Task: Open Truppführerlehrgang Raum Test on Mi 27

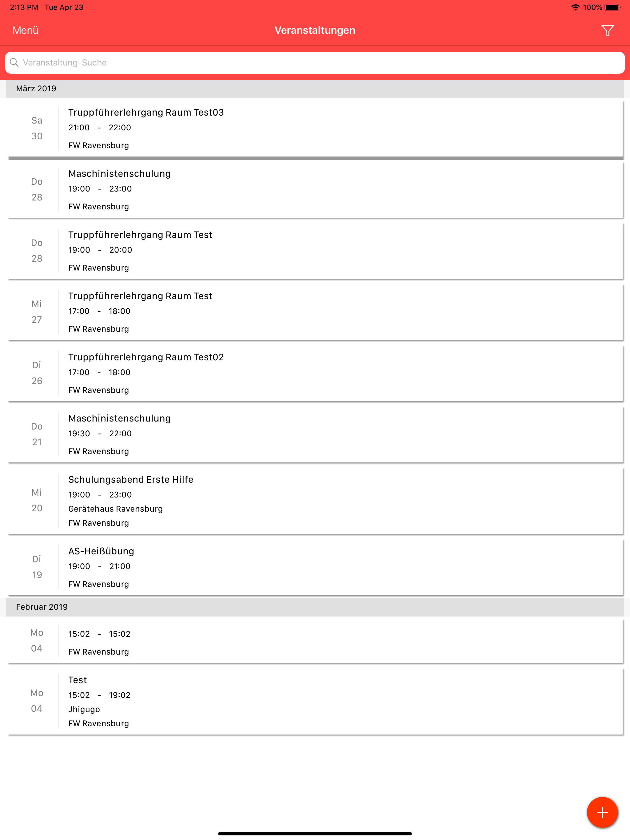Action: click(315, 312)
